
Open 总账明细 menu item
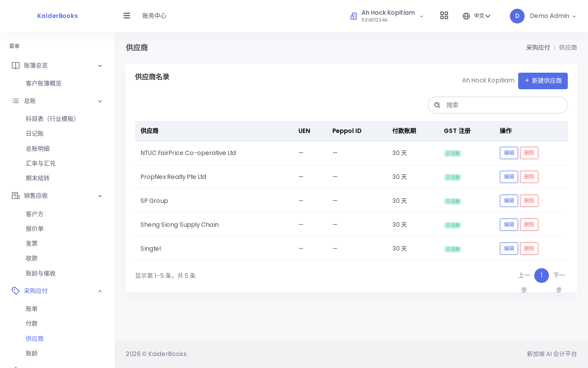(x=38, y=149)
